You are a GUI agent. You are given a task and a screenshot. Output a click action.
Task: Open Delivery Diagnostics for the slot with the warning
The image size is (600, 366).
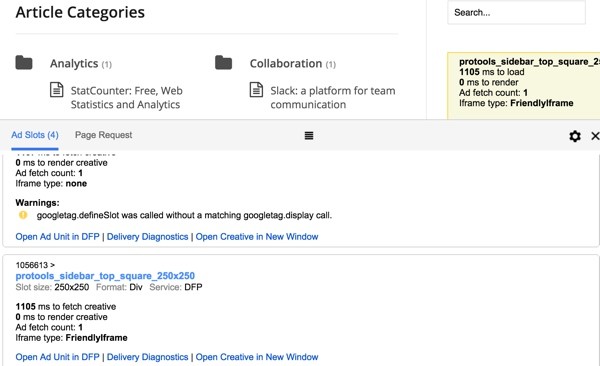[147, 237]
